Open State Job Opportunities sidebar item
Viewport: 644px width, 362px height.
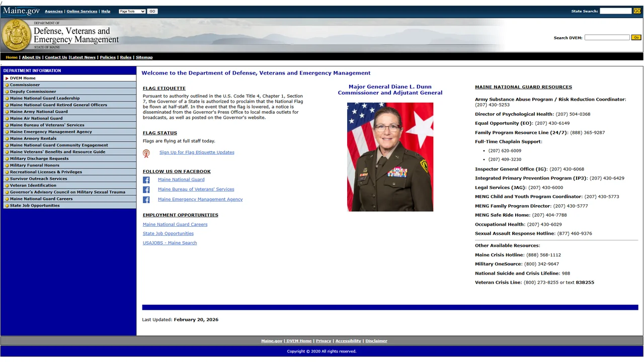click(69, 206)
